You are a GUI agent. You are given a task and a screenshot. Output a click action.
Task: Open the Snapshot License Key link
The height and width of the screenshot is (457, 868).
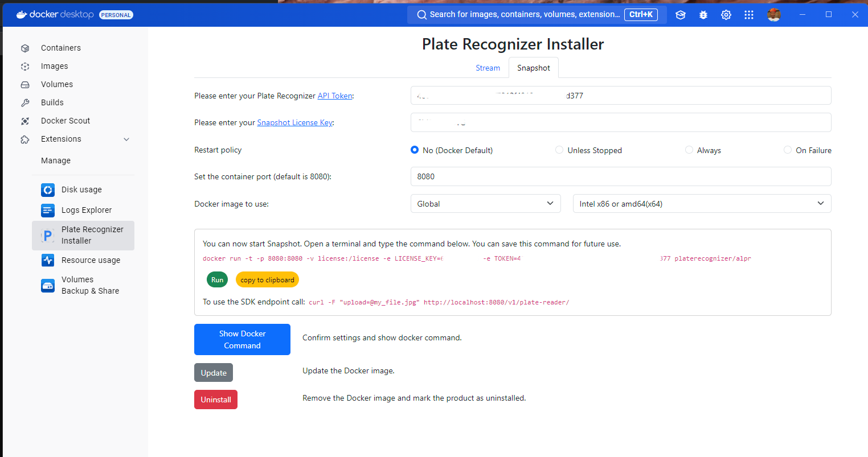(x=294, y=122)
